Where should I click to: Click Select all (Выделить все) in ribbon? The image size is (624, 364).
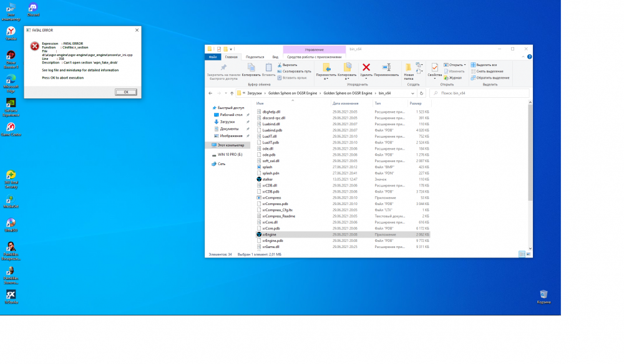point(484,65)
